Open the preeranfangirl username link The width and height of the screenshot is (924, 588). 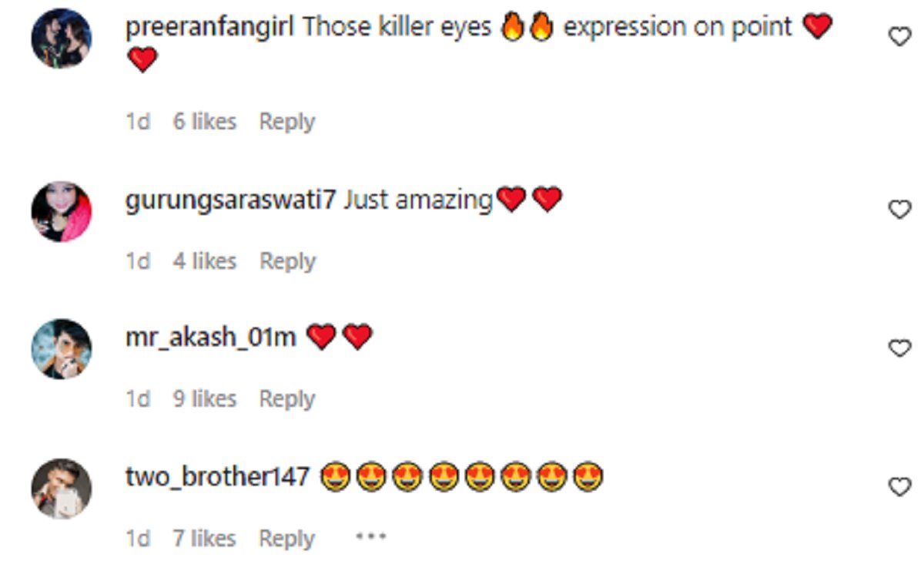pos(209,28)
